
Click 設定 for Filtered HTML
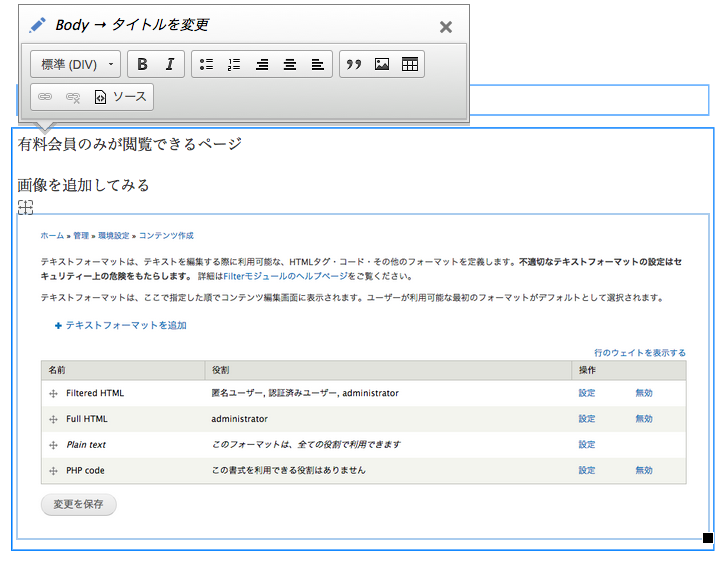[587, 393]
